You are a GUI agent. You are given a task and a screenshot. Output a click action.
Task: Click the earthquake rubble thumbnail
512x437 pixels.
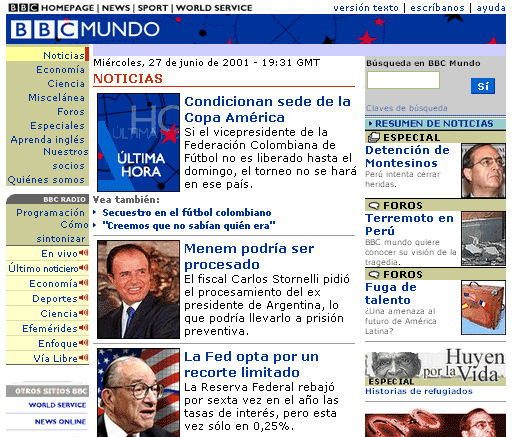pyautogui.click(x=483, y=239)
